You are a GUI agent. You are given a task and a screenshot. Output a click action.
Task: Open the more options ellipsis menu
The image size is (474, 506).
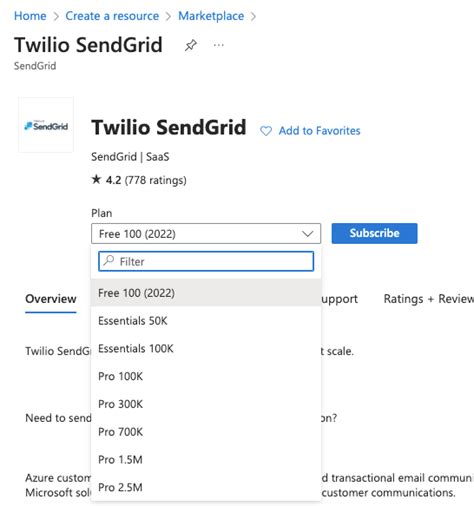pos(219,45)
